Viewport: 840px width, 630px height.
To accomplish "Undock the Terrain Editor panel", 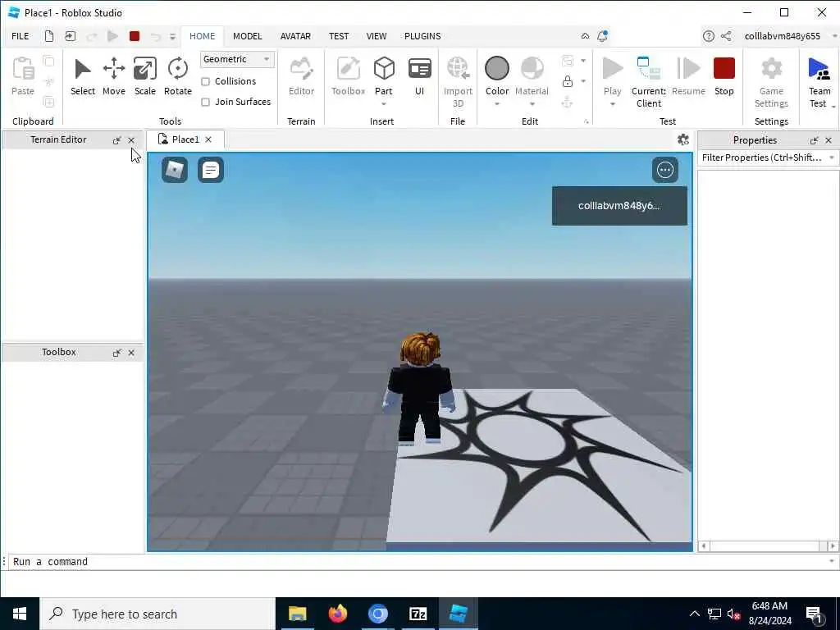I will [116, 140].
